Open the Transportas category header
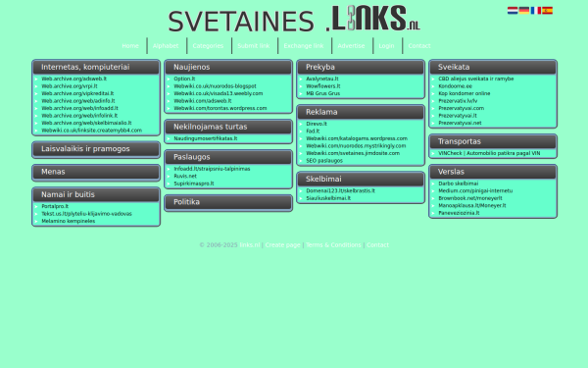Screen dimensions: 588x368 click(x=493, y=141)
